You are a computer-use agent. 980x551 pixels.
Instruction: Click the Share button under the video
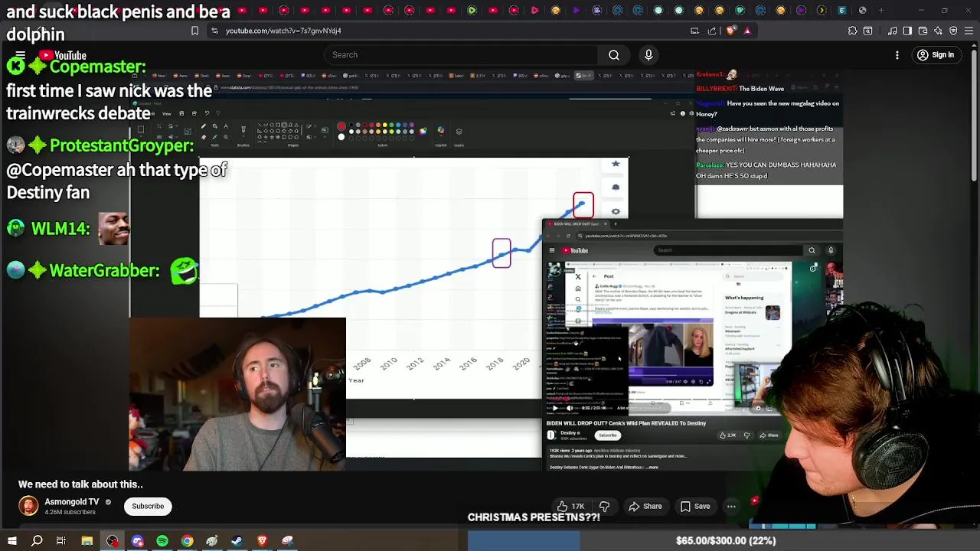click(645, 506)
